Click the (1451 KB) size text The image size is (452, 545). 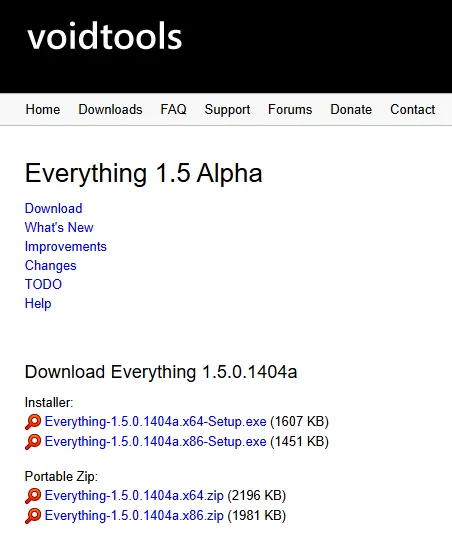(299, 441)
